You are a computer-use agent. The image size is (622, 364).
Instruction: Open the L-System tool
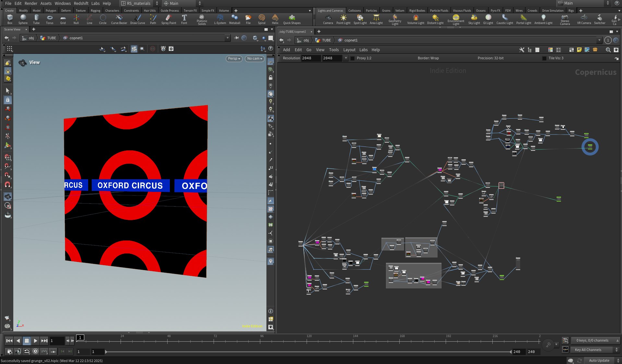(220, 19)
